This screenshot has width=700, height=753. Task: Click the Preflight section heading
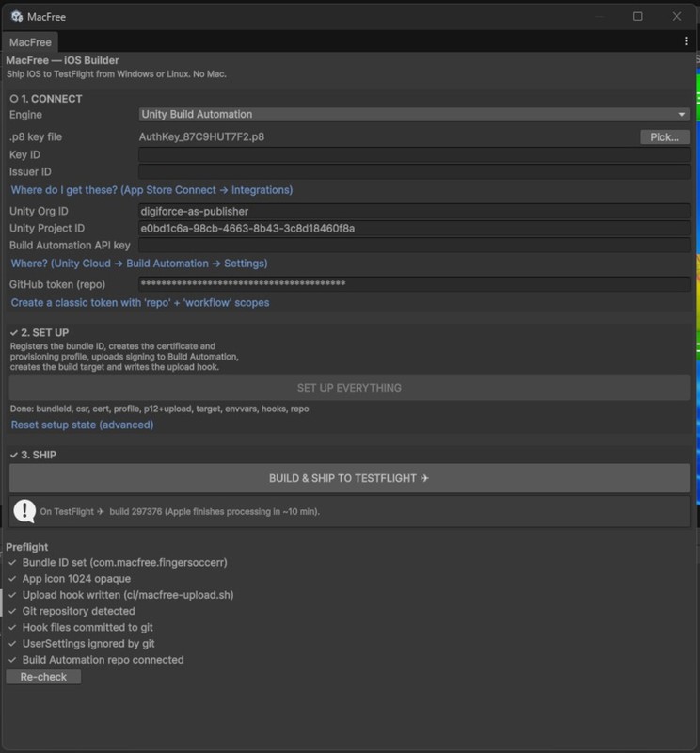click(27, 547)
